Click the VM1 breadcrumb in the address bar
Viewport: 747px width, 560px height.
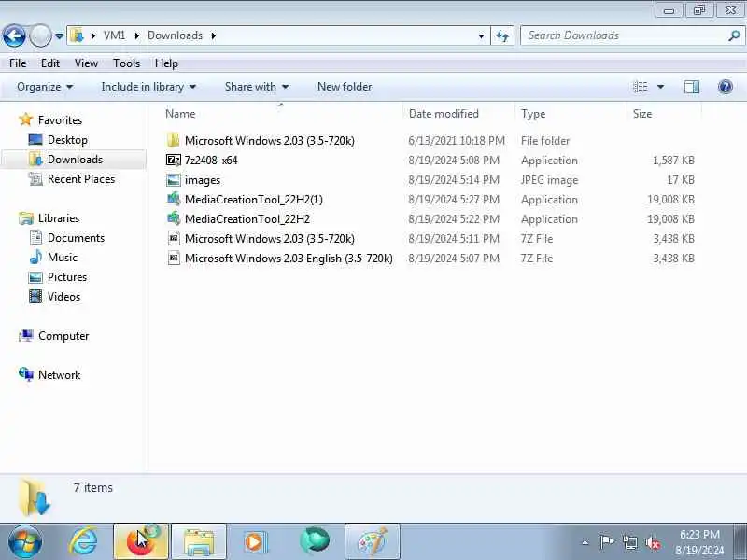(x=114, y=35)
